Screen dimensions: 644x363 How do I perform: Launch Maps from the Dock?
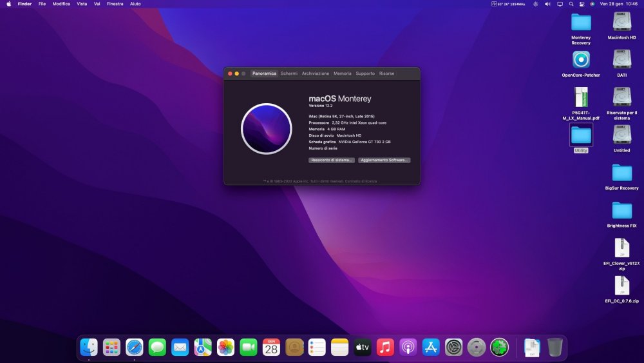[203, 348]
